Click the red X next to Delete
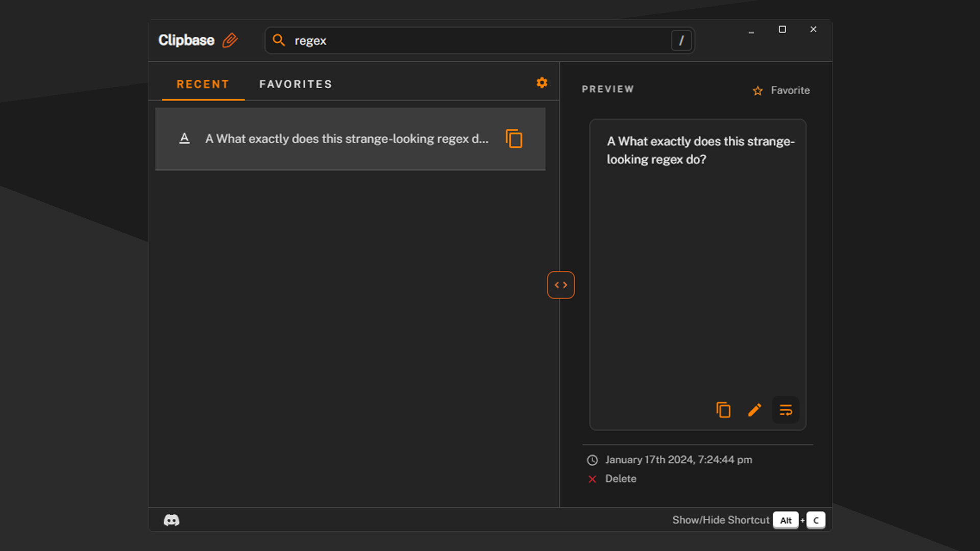This screenshot has height=551, width=980. click(592, 479)
